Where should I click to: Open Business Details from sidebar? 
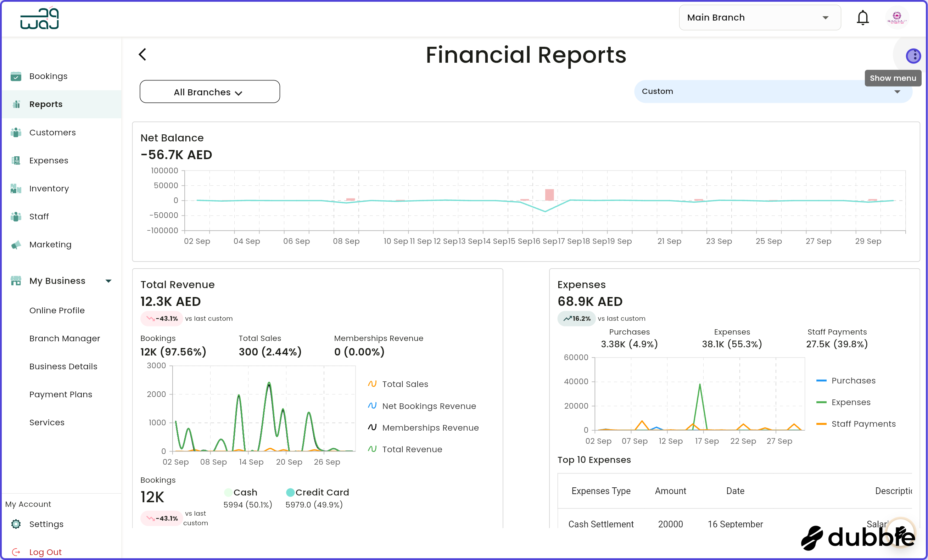(x=63, y=366)
